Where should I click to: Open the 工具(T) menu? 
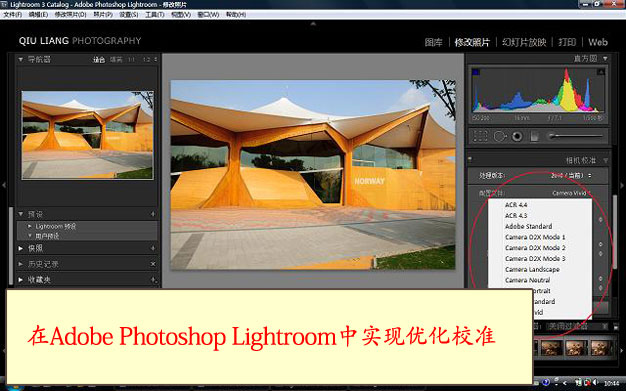tap(155, 14)
